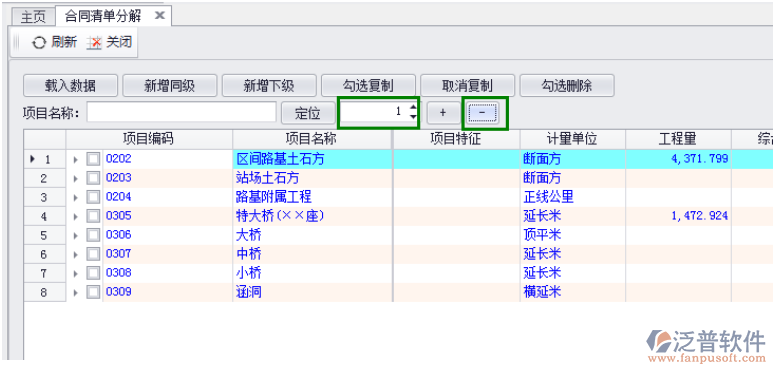776x374 pixels.
Task: Close the 合同清单分解 tab with X
Action: pyautogui.click(x=159, y=15)
